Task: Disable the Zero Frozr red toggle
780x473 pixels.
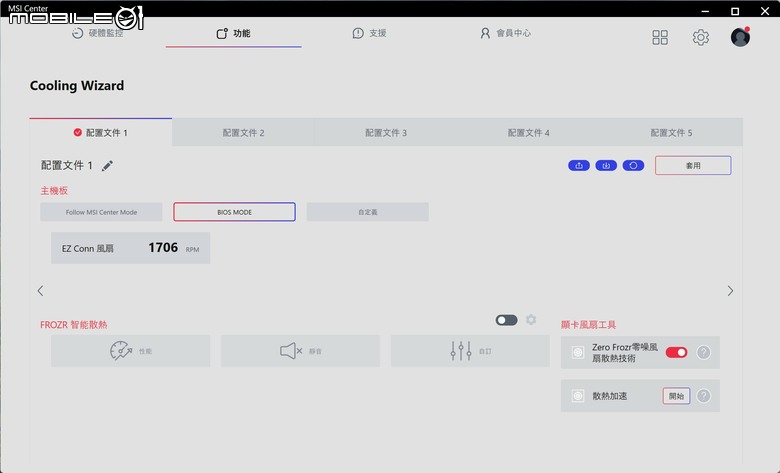Action: click(677, 352)
